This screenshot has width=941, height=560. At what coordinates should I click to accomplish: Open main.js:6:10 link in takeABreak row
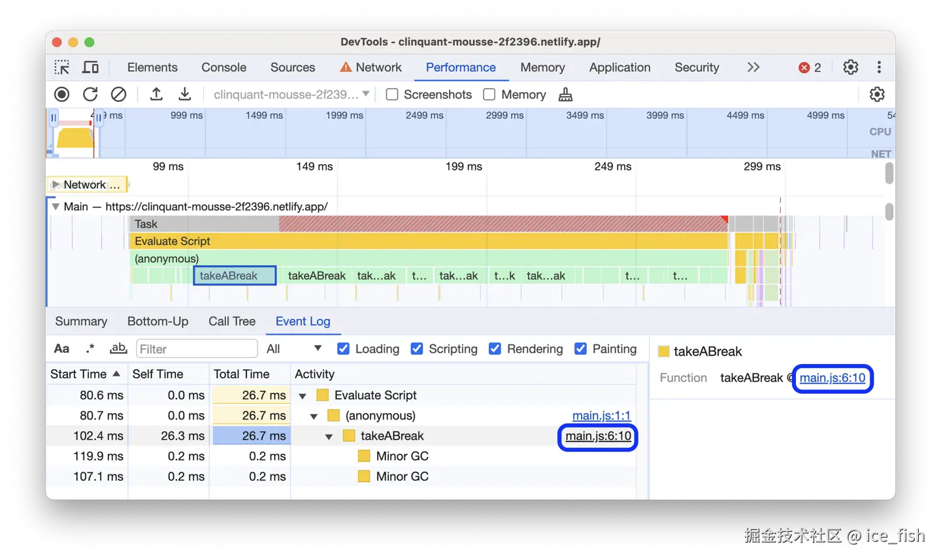(x=598, y=436)
